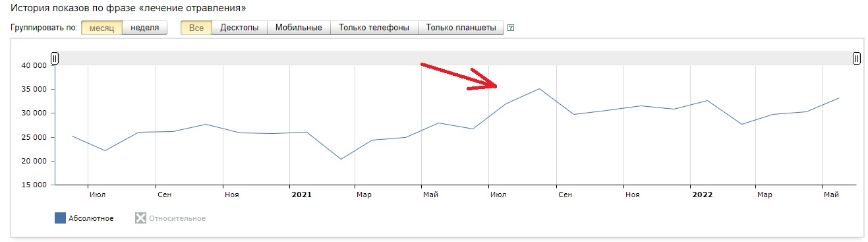Viewport: 868px width, 242px height.
Task: Show Только телефоны data
Action: click(x=374, y=28)
